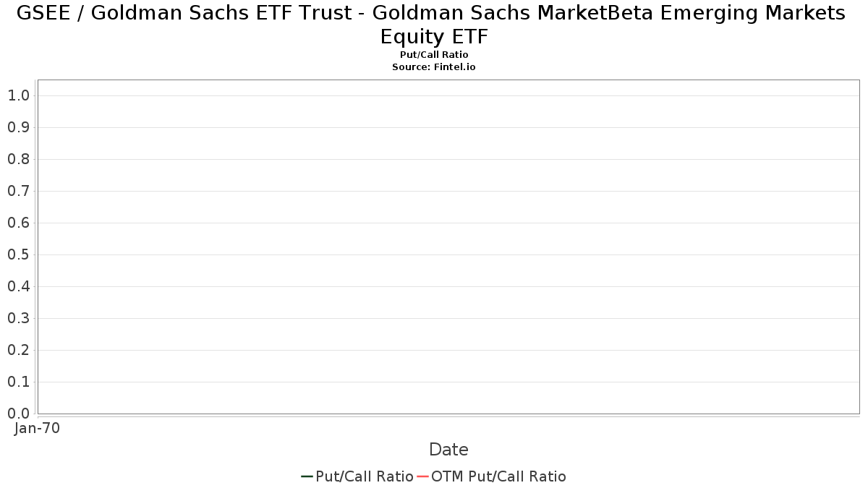Click the 0.8 y-axis tick label
Image resolution: width=868 pixels, height=488 pixels.
click(18, 159)
